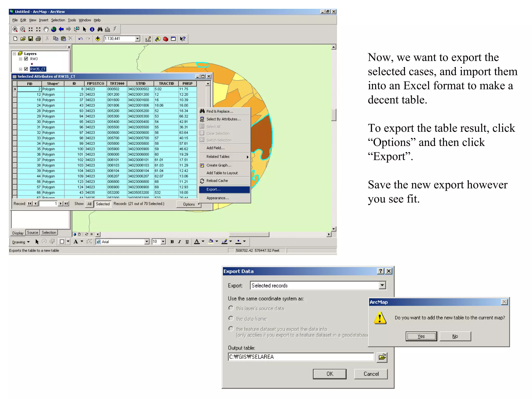Click the Output table path field
532x399 pixels.
[301, 357]
